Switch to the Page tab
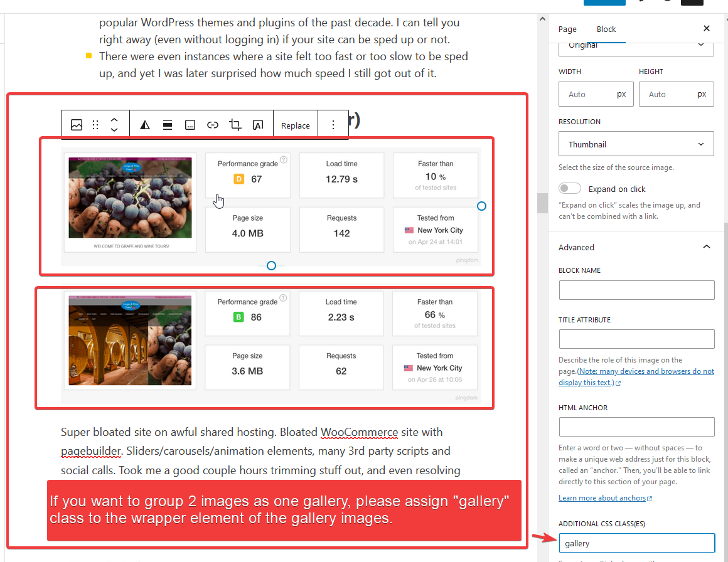 pos(567,29)
